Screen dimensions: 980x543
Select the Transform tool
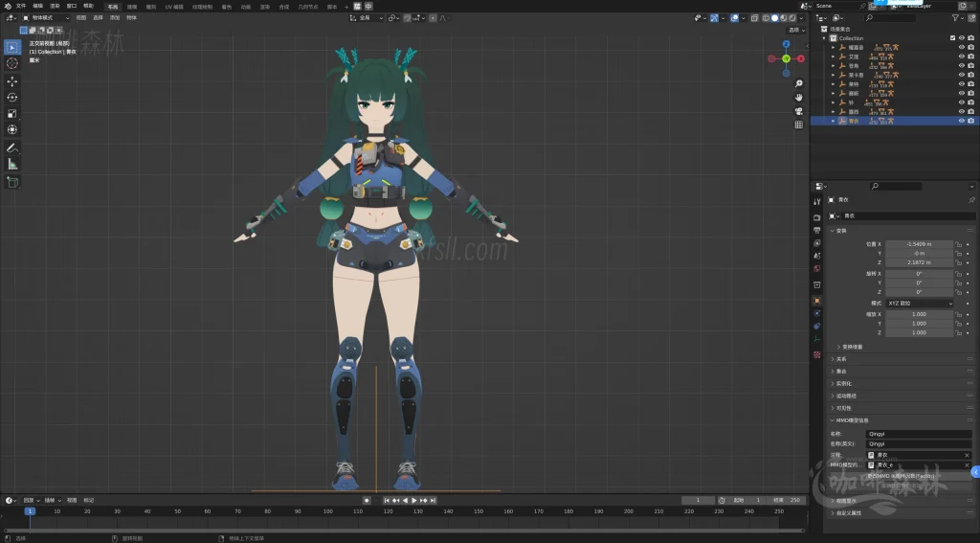tap(11, 129)
